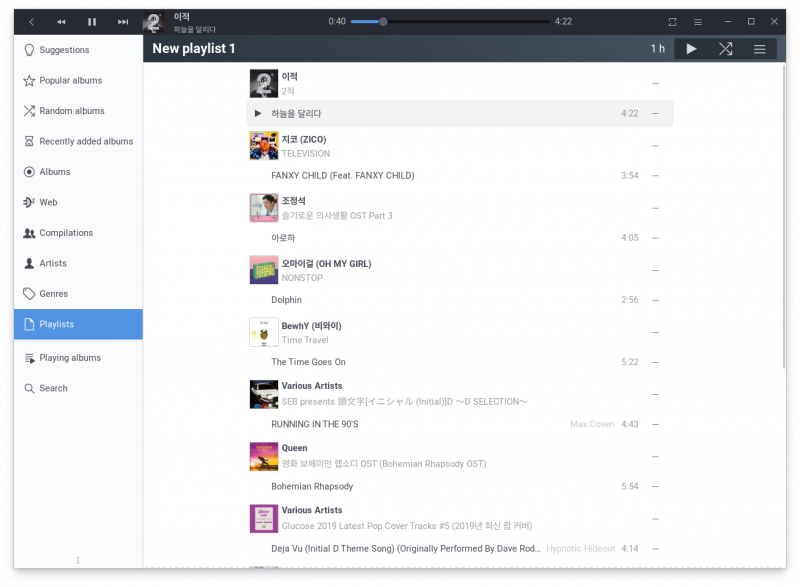Toggle repeat mode in the header bar
This screenshot has height=587, width=800.
click(673, 22)
